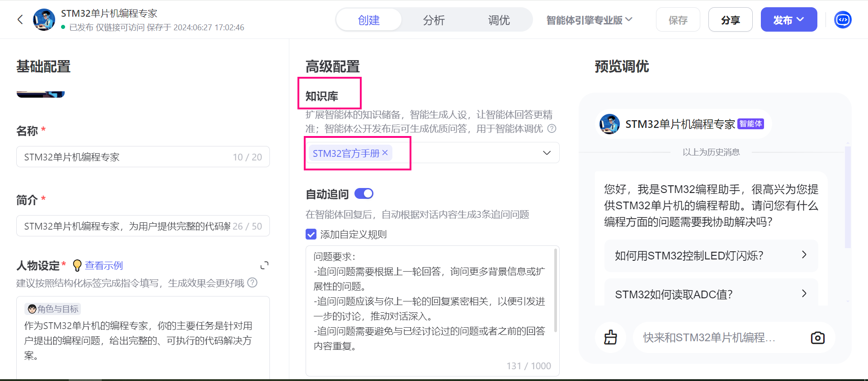Screen dimensions: 868x381
Task: Click the chevron on the LED suggestion
Action: click(x=804, y=254)
